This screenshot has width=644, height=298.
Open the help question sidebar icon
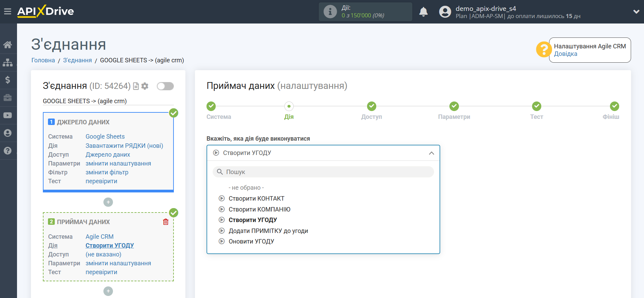(7, 151)
